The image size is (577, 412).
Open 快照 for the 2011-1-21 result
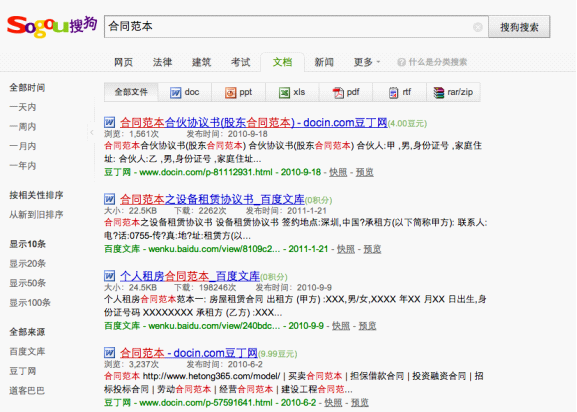(346, 249)
